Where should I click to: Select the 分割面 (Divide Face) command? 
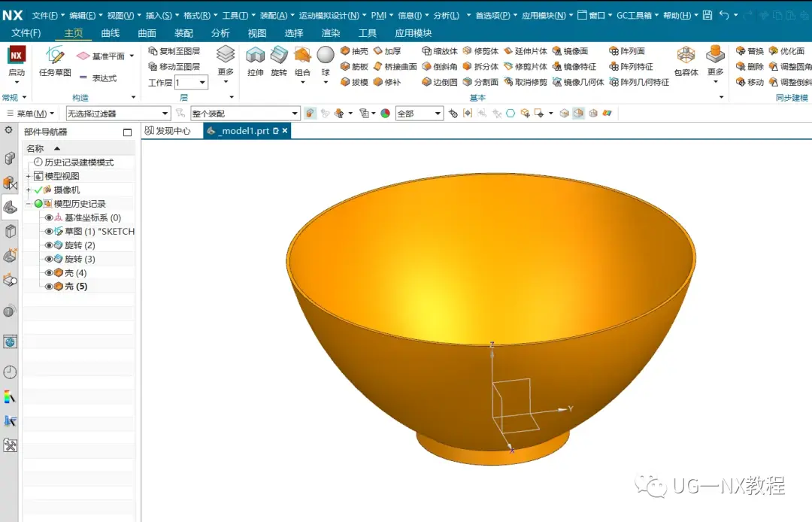pyautogui.click(x=480, y=82)
